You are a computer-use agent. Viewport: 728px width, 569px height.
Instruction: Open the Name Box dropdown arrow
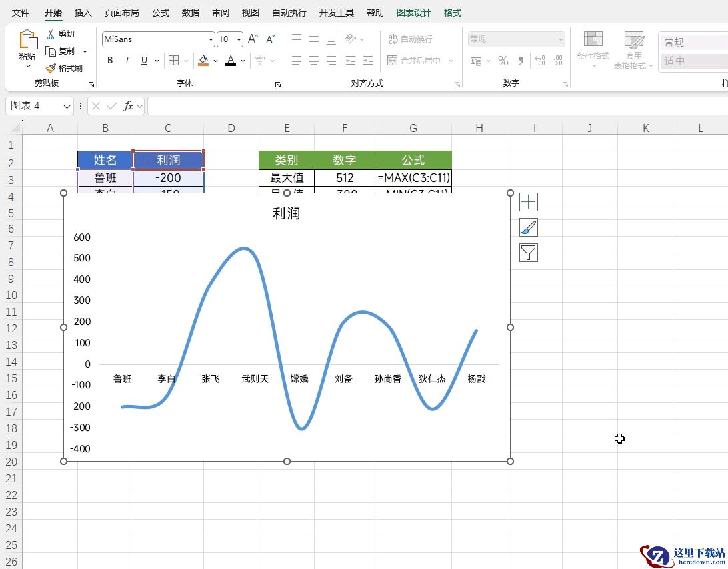pyautogui.click(x=67, y=107)
